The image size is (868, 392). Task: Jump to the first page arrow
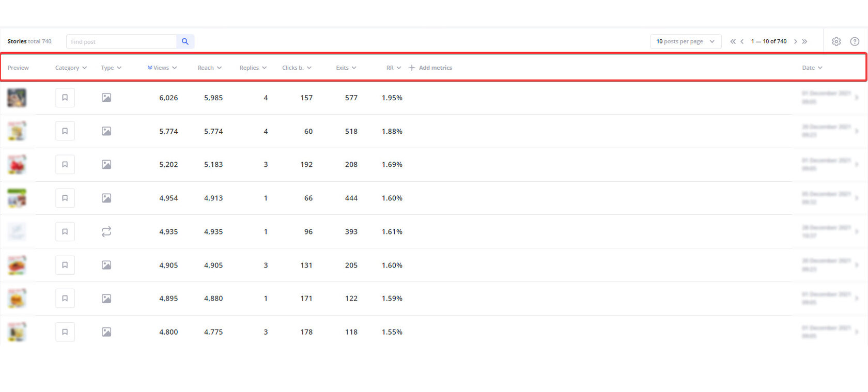(x=733, y=41)
